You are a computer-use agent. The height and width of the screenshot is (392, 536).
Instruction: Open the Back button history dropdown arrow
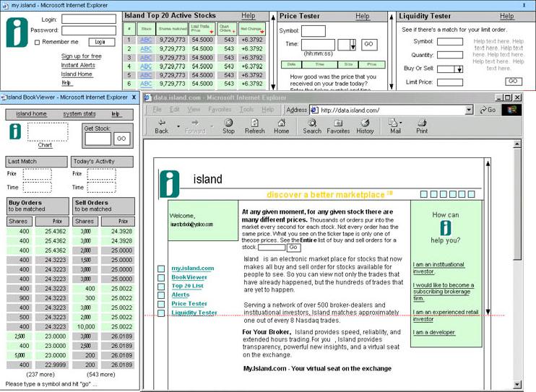pos(178,126)
